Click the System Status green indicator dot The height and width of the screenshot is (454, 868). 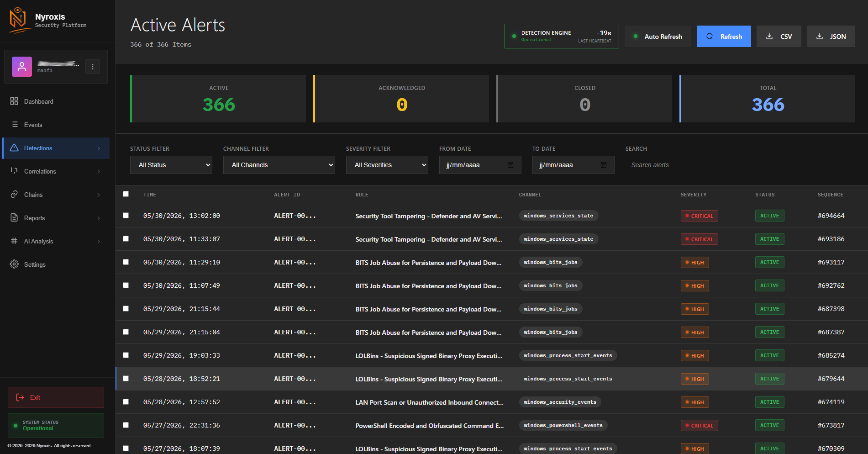click(16, 426)
